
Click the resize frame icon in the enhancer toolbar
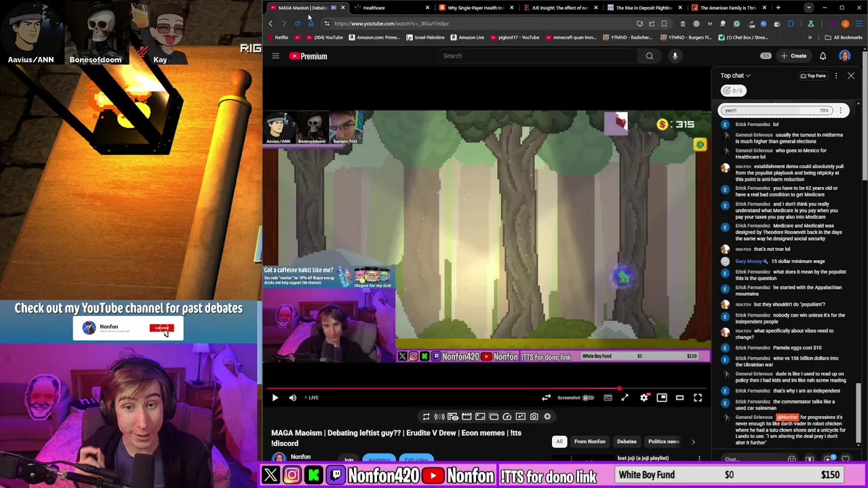[x=480, y=417]
